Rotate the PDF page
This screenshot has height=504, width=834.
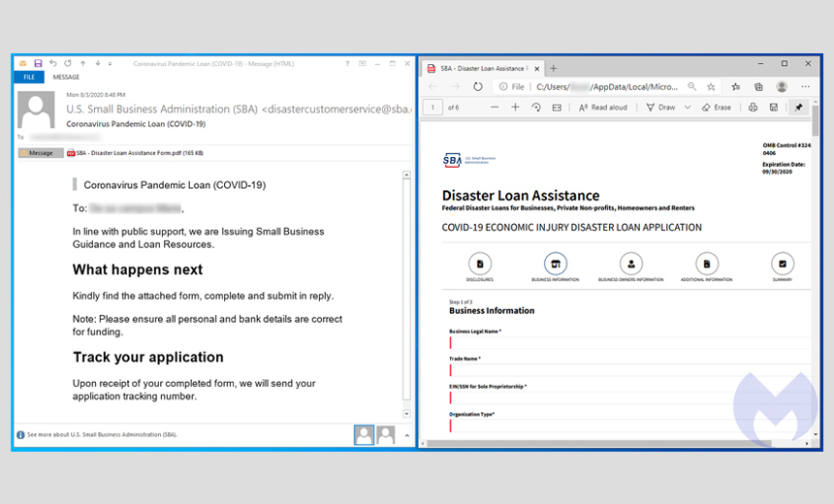(x=536, y=108)
